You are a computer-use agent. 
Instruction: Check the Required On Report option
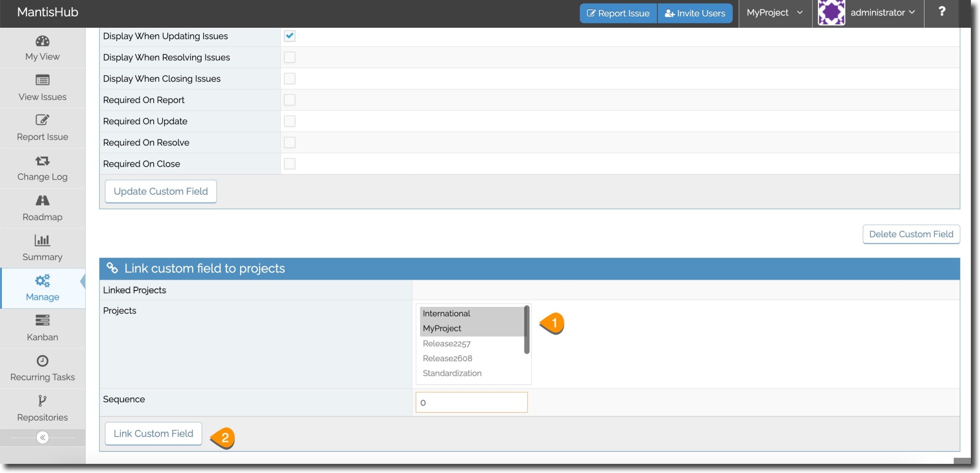(289, 100)
